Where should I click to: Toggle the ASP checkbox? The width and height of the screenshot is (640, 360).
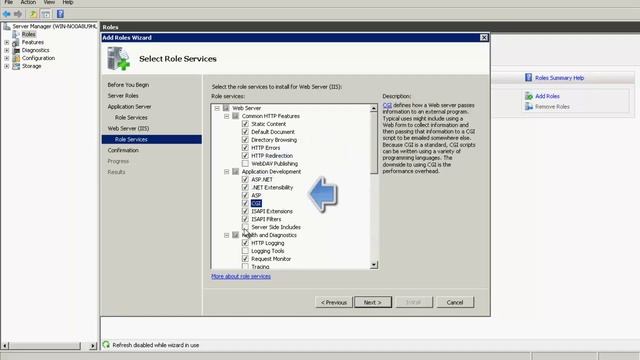pos(245,195)
